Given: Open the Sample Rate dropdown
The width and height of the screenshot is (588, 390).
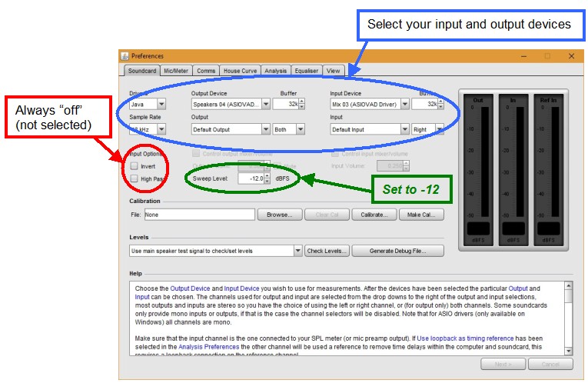Looking at the screenshot, I should [x=161, y=129].
